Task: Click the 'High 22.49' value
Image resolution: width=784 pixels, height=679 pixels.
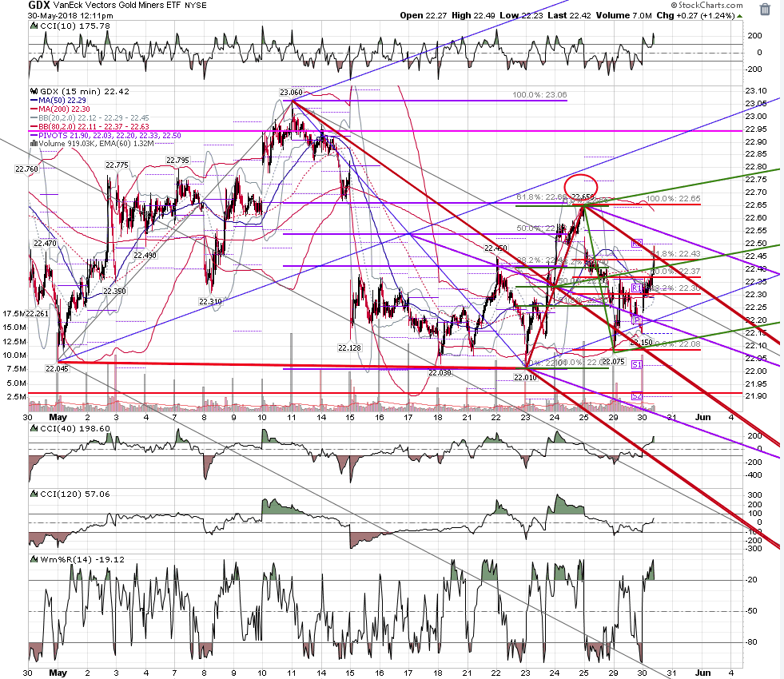Action: 473,15
